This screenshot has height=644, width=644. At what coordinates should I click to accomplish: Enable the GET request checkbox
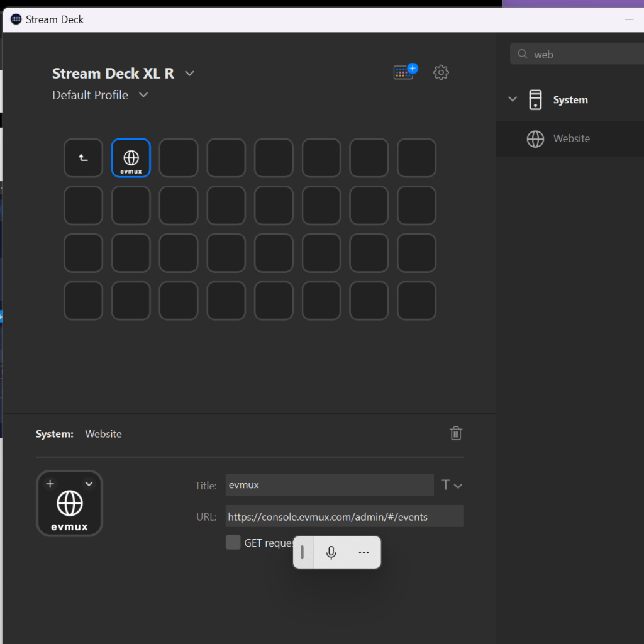click(x=233, y=542)
